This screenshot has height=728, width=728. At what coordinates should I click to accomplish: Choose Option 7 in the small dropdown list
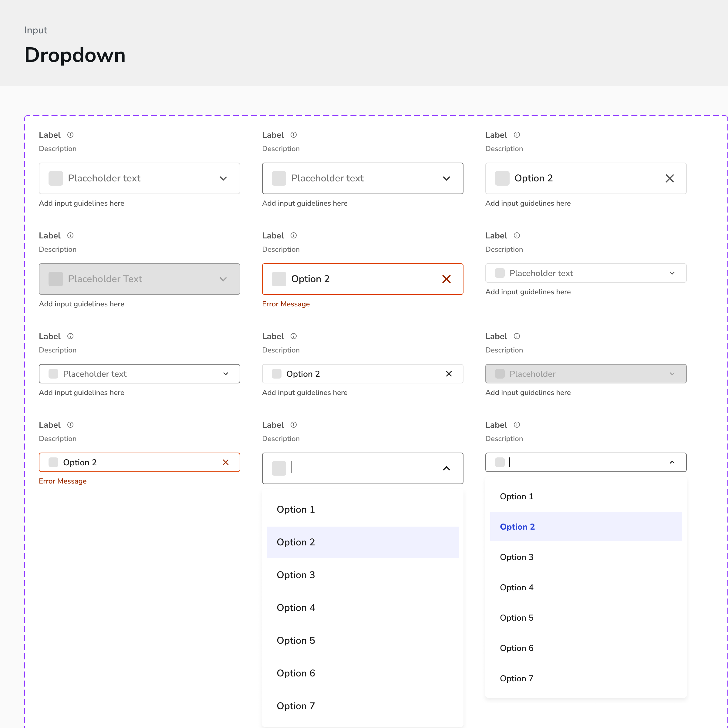586,679
